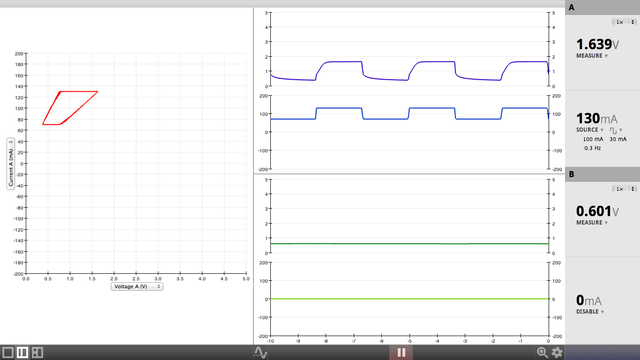Open channel B MEASURE mode dropdown
The width and height of the screenshot is (640, 360).
click(x=592, y=222)
